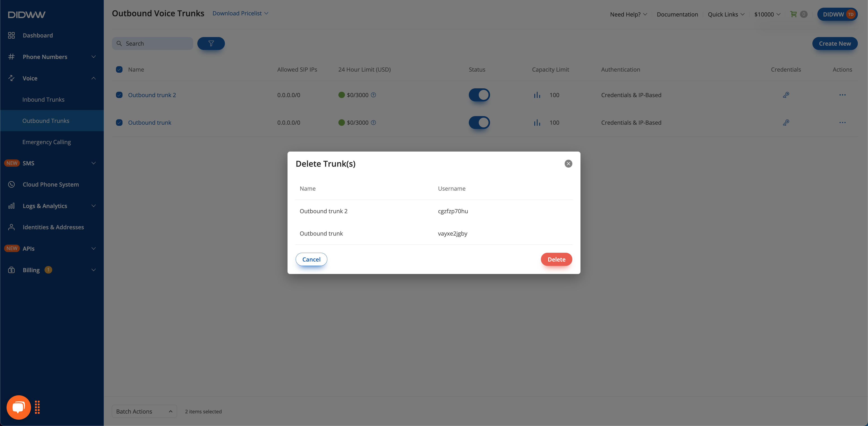Open the Download Pricelist dropdown
Screen dimensions: 868x426
[x=240, y=13]
